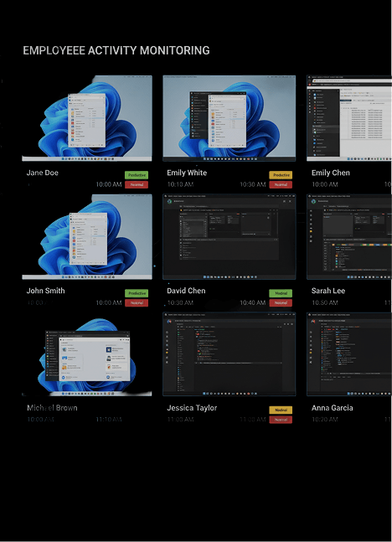View Emily Chen's screen capture
Screen dimensions: 392x542
[349, 118]
